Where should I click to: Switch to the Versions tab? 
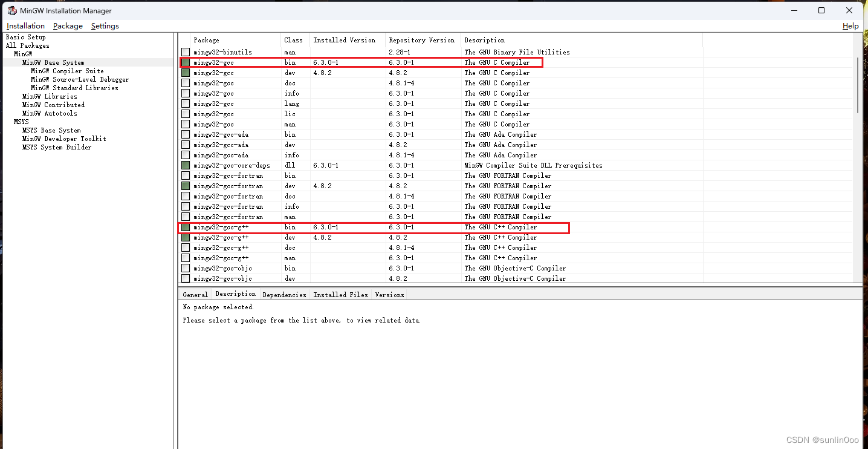click(x=389, y=295)
